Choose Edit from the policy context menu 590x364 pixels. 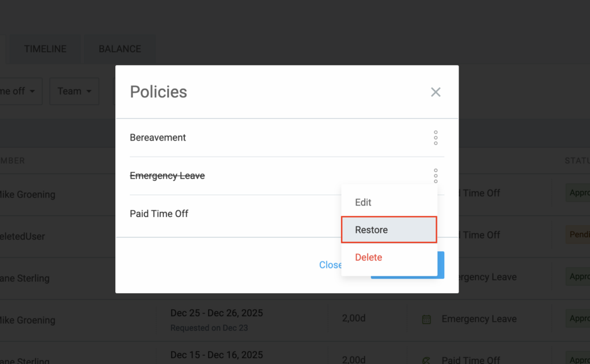tap(363, 203)
